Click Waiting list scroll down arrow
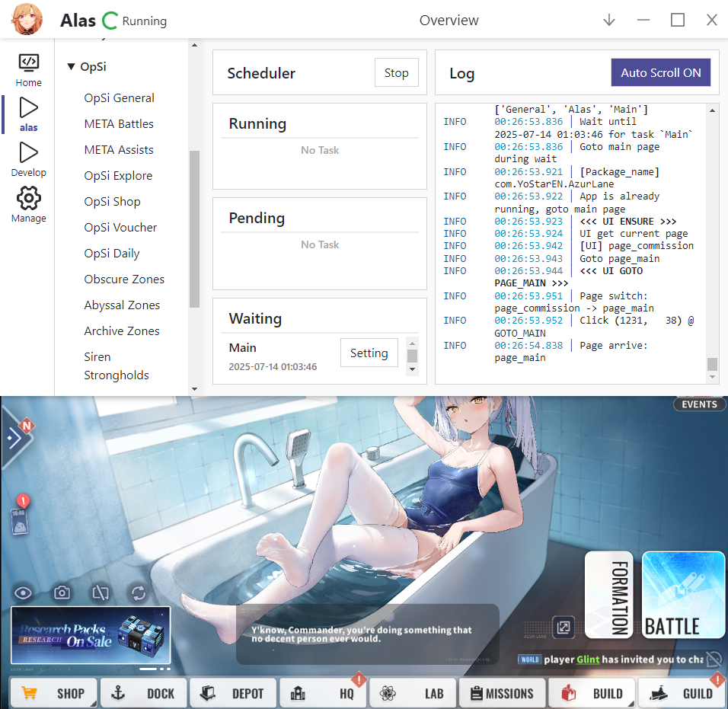728x709 pixels. (x=412, y=369)
